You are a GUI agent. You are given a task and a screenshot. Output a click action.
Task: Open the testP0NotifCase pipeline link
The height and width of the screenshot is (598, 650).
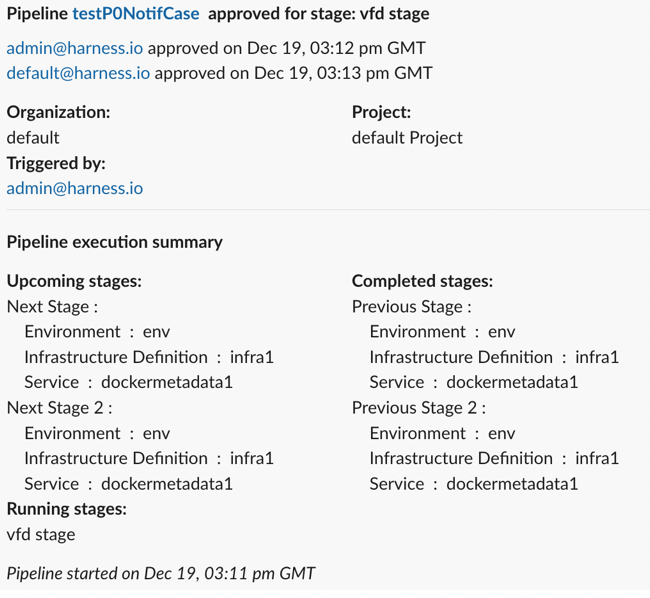click(136, 15)
